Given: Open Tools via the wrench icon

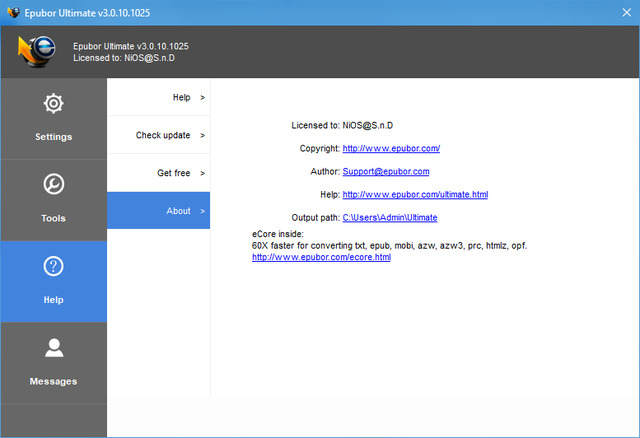Looking at the screenshot, I should point(53,185).
